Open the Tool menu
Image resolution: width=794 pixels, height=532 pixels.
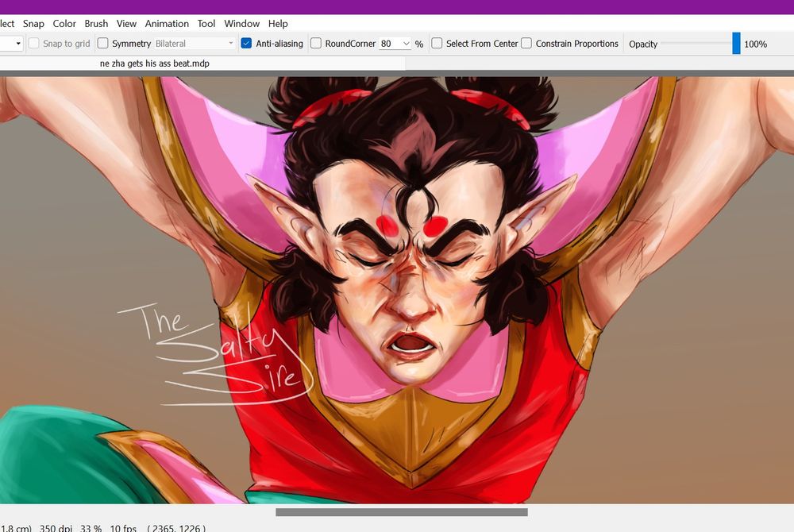click(x=206, y=24)
